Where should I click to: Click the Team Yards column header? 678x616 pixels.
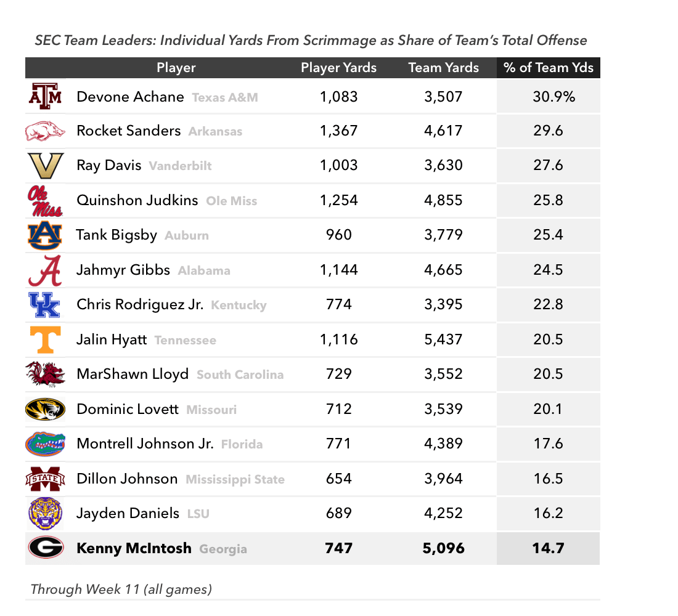tap(443, 68)
